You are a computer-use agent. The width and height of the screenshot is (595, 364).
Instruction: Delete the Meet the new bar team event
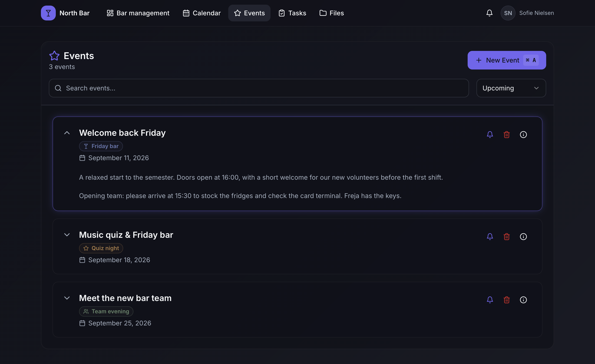coord(507,300)
